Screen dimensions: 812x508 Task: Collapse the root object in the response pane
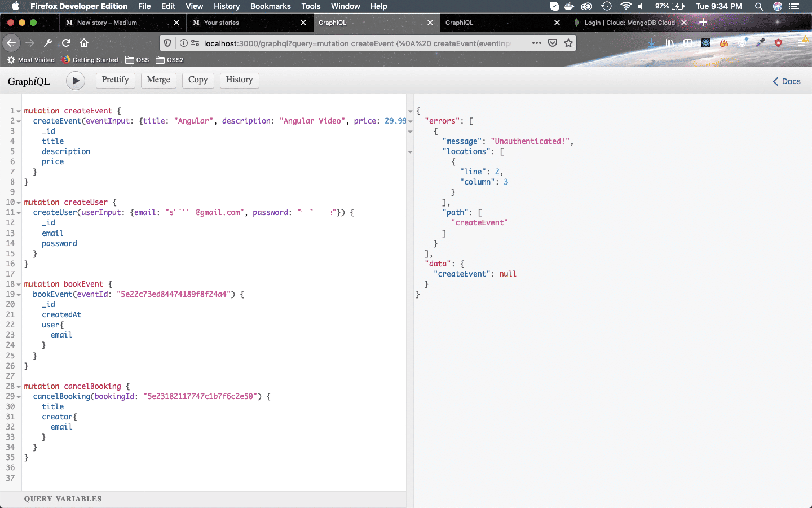411,111
